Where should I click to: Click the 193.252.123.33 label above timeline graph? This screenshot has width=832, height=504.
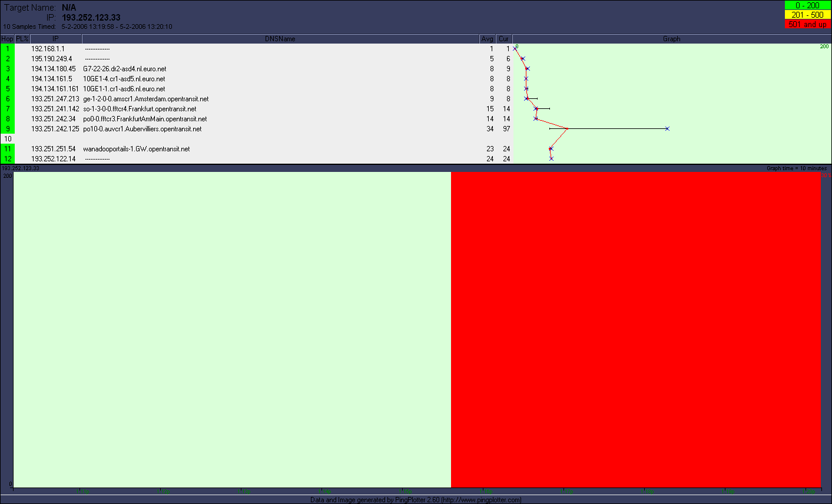[21, 168]
